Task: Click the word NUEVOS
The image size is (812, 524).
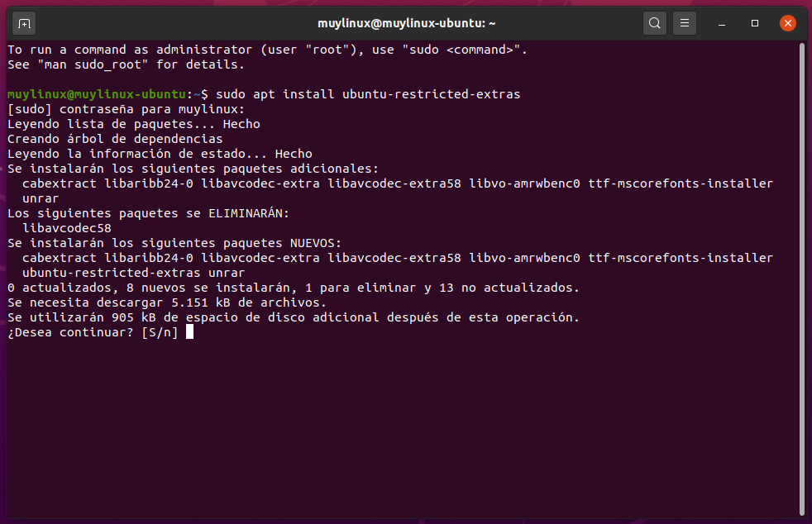Action: click(x=314, y=243)
